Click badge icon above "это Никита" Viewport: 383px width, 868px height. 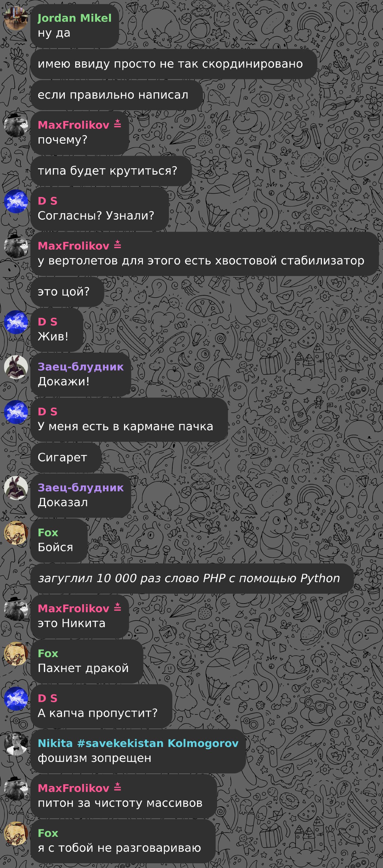point(117,607)
